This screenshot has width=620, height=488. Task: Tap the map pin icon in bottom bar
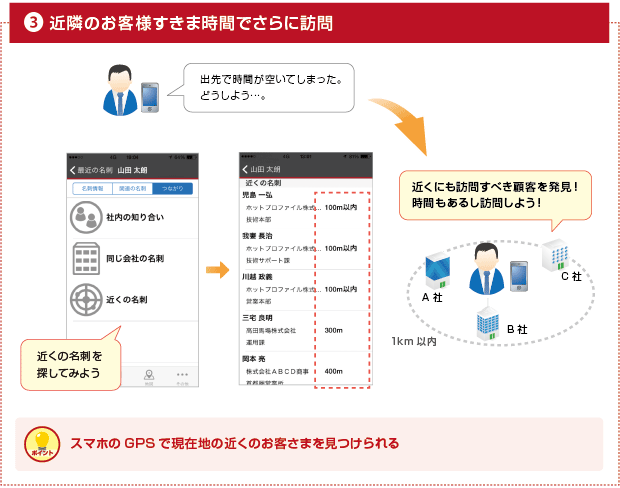(x=149, y=376)
